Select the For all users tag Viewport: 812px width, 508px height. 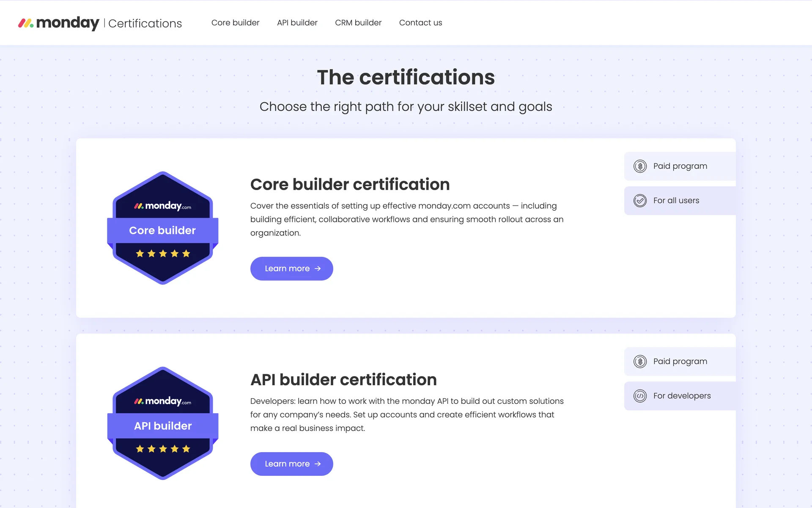[x=676, y=200]
